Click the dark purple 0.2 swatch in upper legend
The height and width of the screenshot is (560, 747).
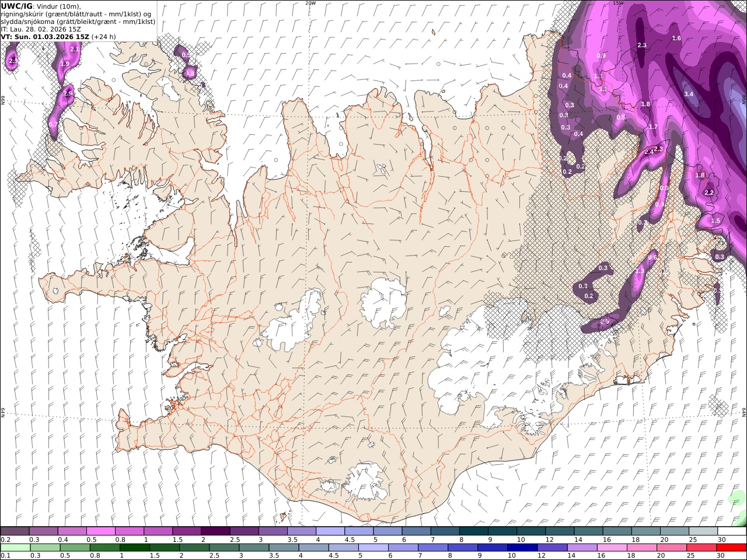pos(15,531)
